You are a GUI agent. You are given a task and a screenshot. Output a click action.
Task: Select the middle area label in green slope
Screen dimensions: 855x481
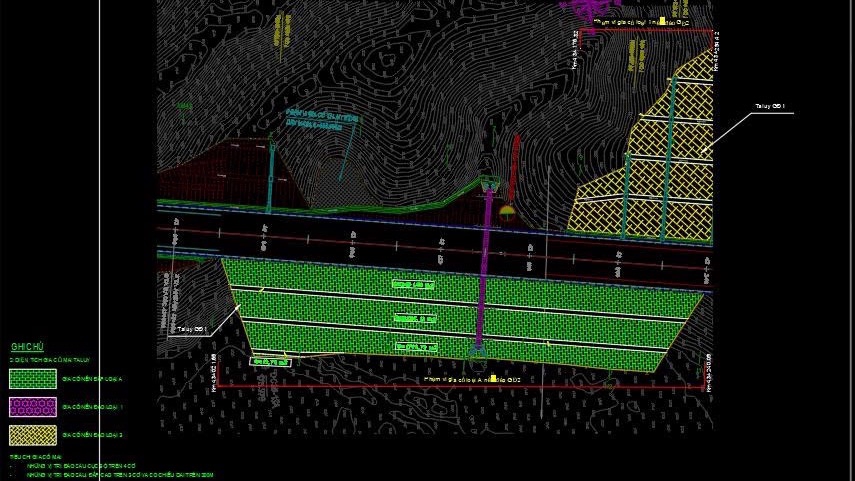(415, 318)
